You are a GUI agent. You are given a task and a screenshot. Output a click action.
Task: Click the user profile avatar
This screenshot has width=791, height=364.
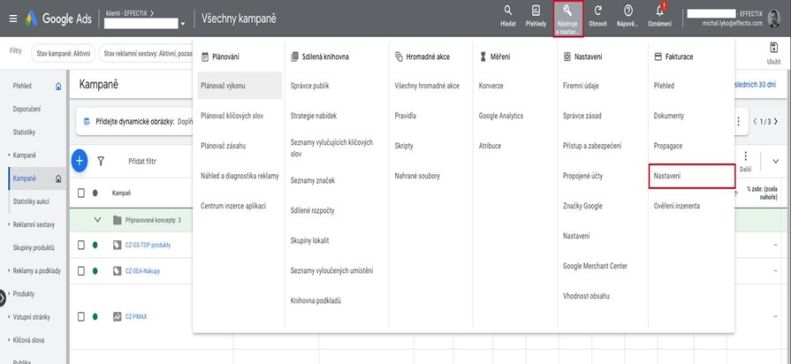pos(774,19)
